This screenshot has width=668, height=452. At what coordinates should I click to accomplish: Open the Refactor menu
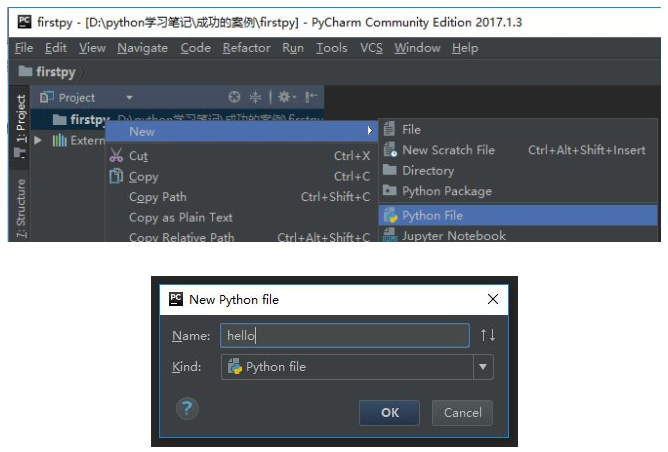(246, 48)
